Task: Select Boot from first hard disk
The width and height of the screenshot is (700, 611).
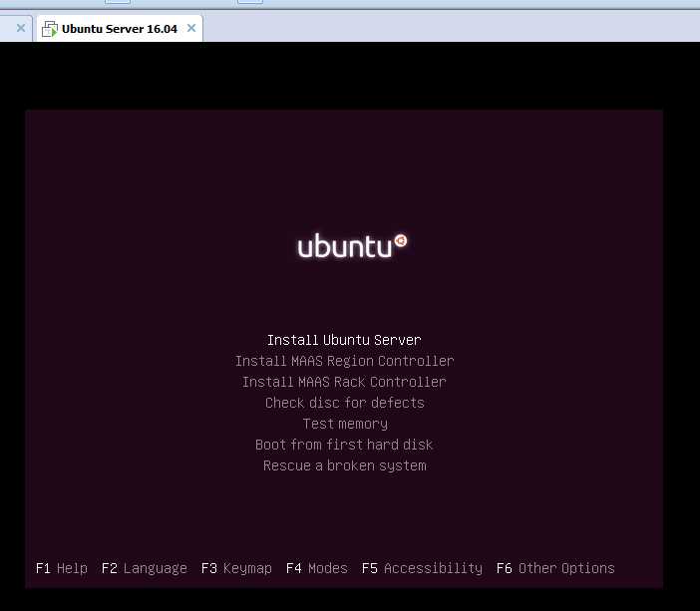Action: coord(344,445)
